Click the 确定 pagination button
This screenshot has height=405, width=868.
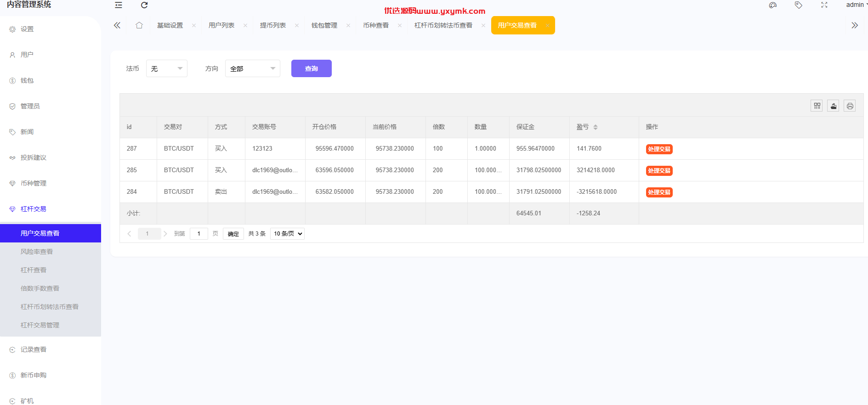point(233,234)
